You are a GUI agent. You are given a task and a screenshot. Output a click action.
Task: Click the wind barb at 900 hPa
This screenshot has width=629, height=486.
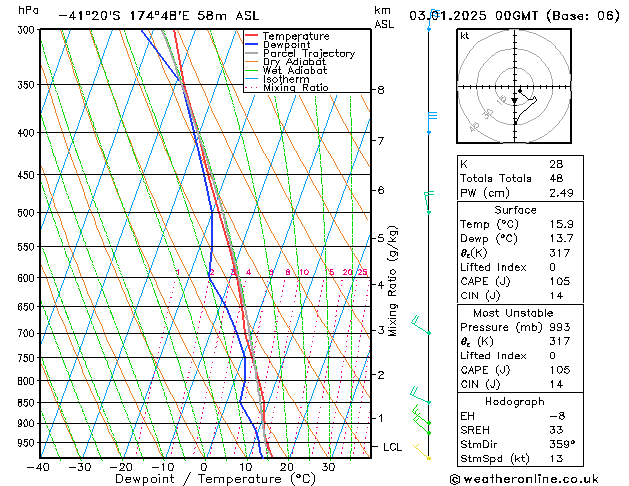pyautogui.click(x=421, y=415)
